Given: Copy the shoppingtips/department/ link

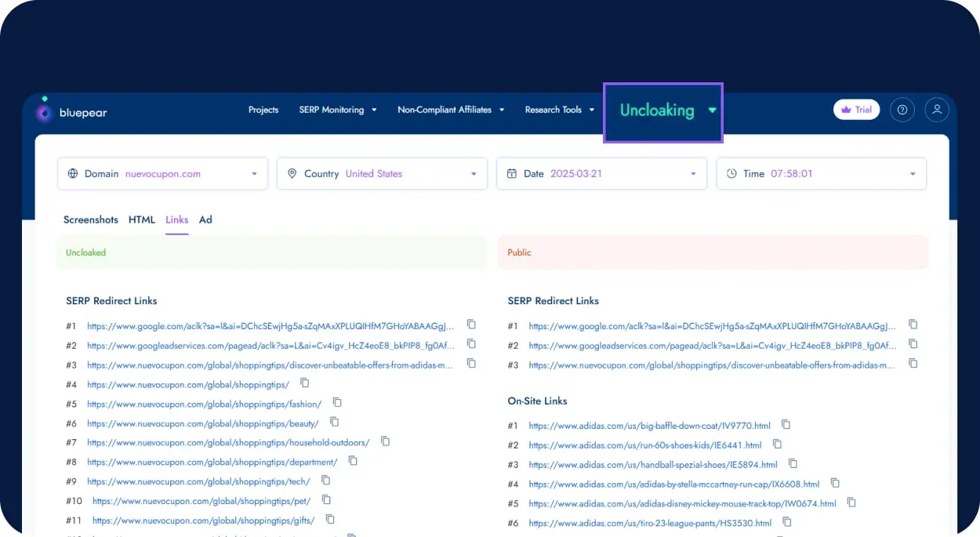Looking at the screenshot, I should click(353, 461).
